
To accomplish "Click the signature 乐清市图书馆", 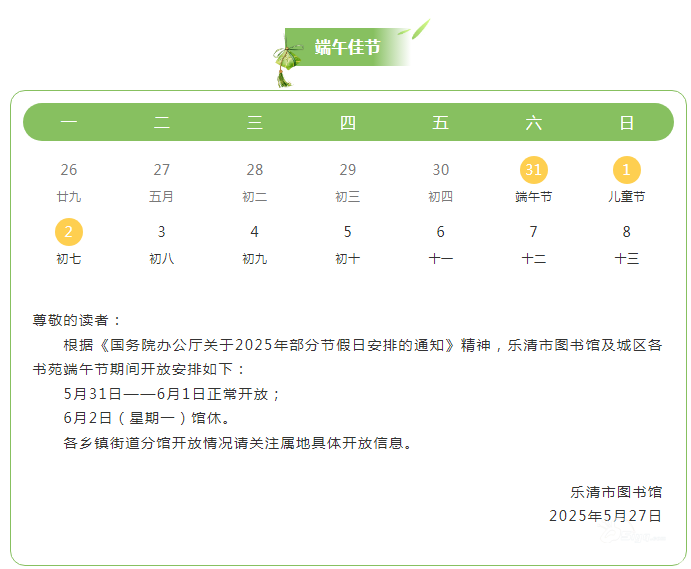I will [x=616, y=492].
